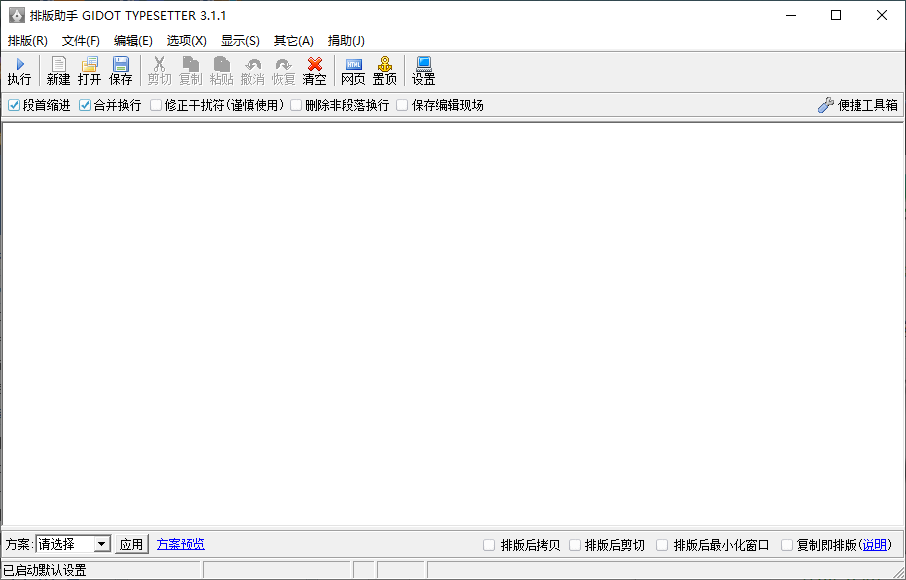Open the 其它(A) menu
Image resolution: width=906 pixels, height=580 pixels.
point(294,40)
